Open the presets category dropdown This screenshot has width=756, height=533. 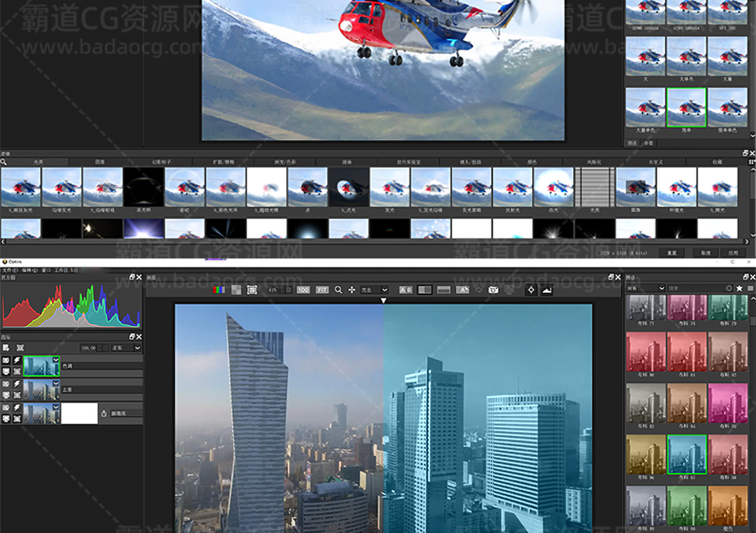pos(646,288)
